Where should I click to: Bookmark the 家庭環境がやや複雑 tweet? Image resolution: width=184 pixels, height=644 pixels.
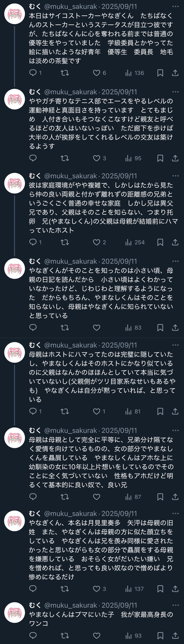[x=160, y=242]
